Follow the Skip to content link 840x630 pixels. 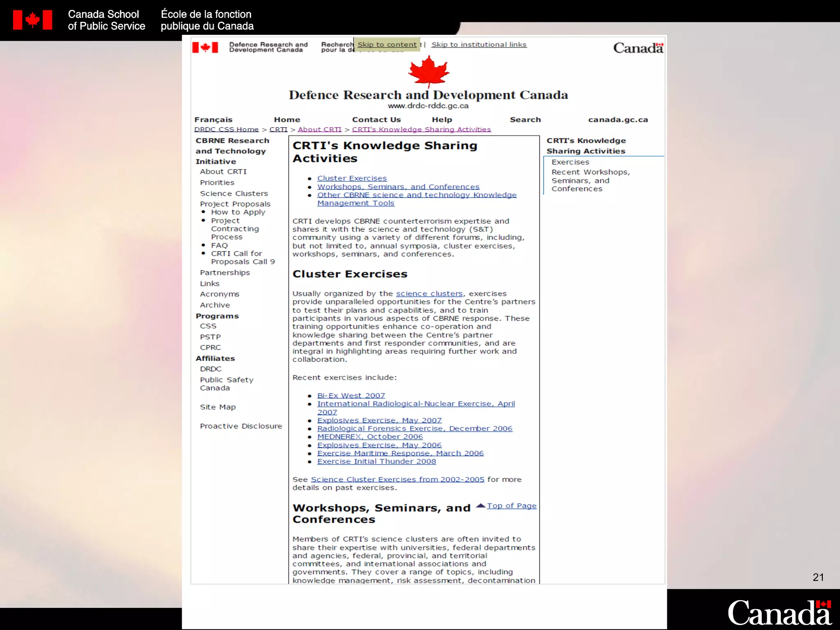387,45
